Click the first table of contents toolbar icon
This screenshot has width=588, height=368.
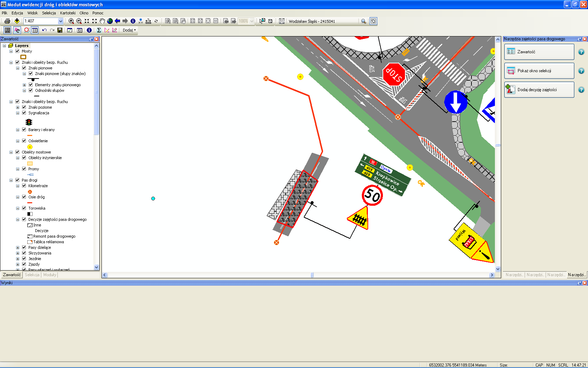pos(7,30)
